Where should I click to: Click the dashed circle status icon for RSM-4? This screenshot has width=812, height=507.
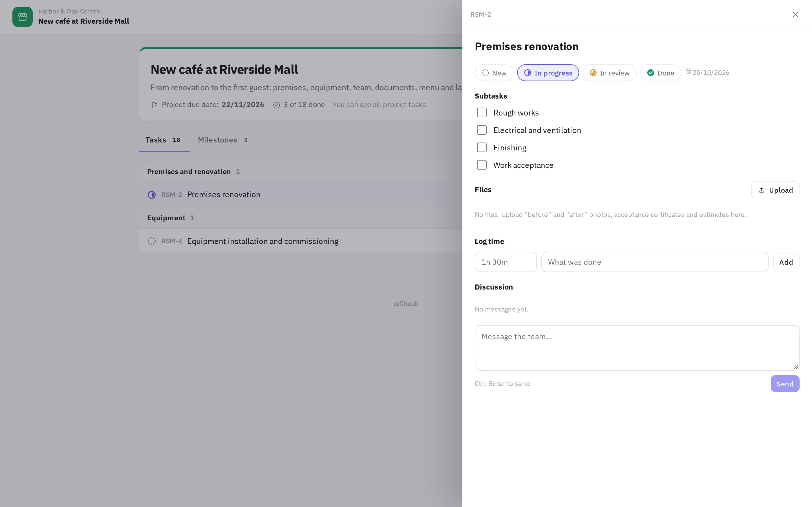coord(152,241)
